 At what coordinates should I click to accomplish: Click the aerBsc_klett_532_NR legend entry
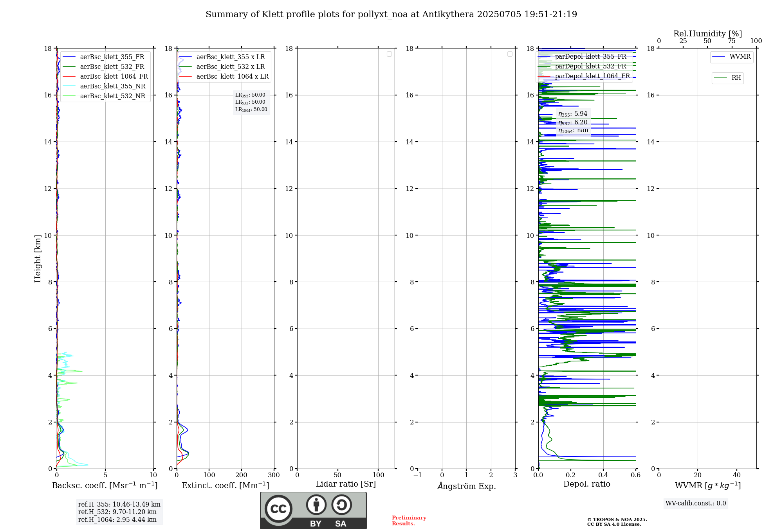112,96
